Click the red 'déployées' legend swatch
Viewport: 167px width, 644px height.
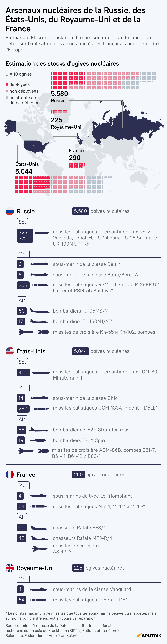coord(7,84)
